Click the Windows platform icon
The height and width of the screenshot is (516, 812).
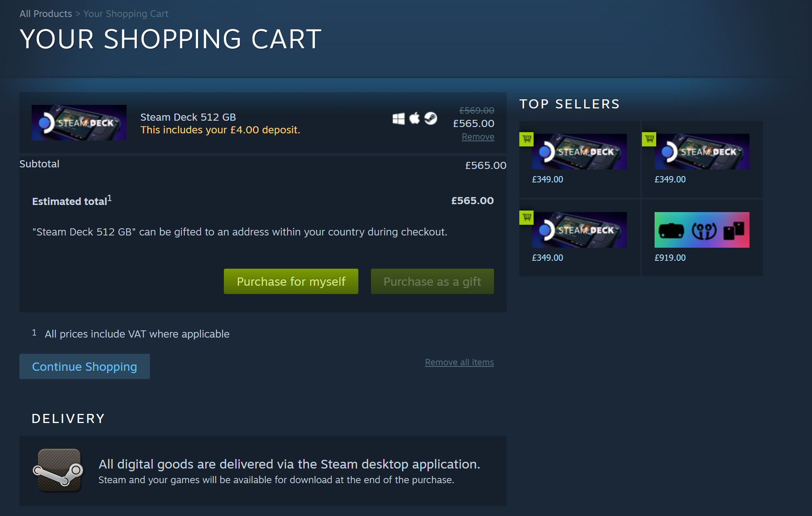tap(398, 118)
